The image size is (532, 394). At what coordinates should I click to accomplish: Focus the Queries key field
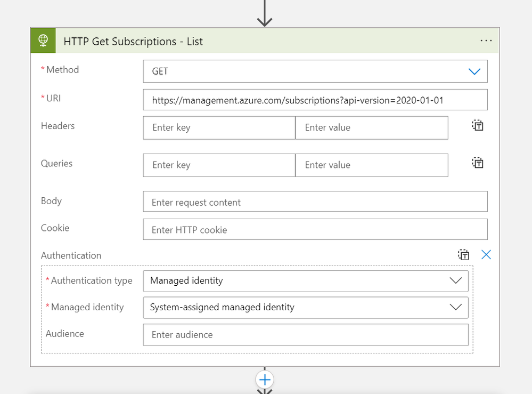[219, 165]
